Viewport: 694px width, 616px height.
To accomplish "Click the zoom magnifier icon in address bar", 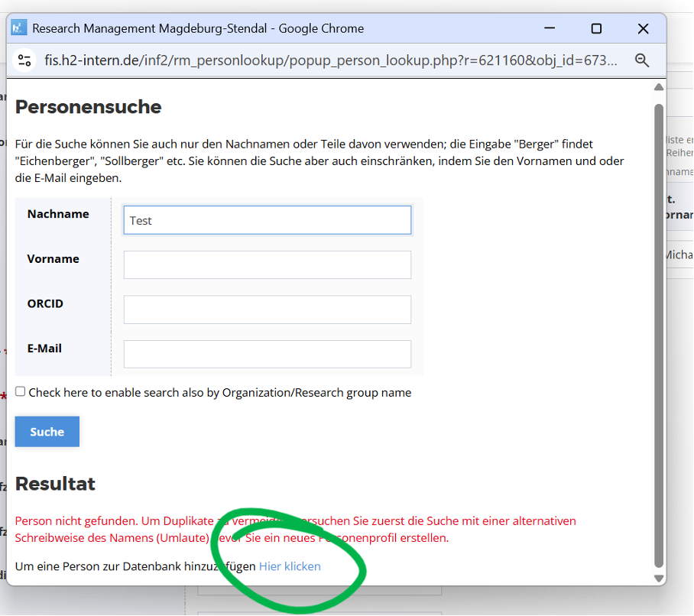I will tap(642, 60).
